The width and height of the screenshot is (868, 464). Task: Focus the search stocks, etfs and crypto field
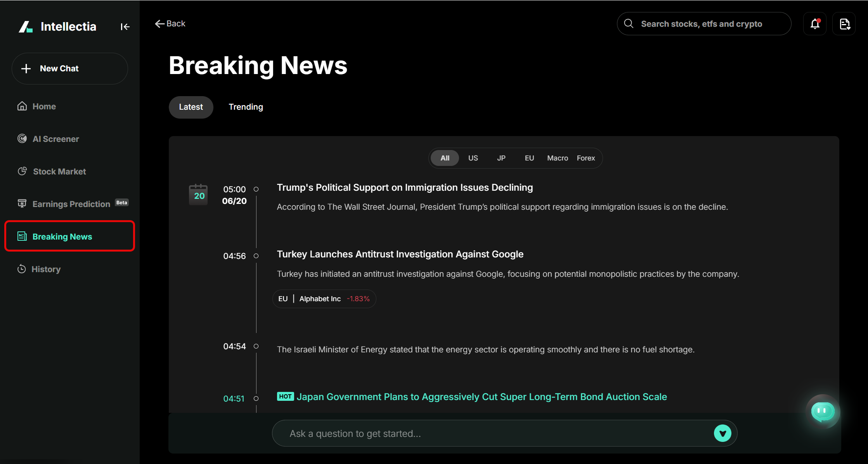[x=702, y=24]
